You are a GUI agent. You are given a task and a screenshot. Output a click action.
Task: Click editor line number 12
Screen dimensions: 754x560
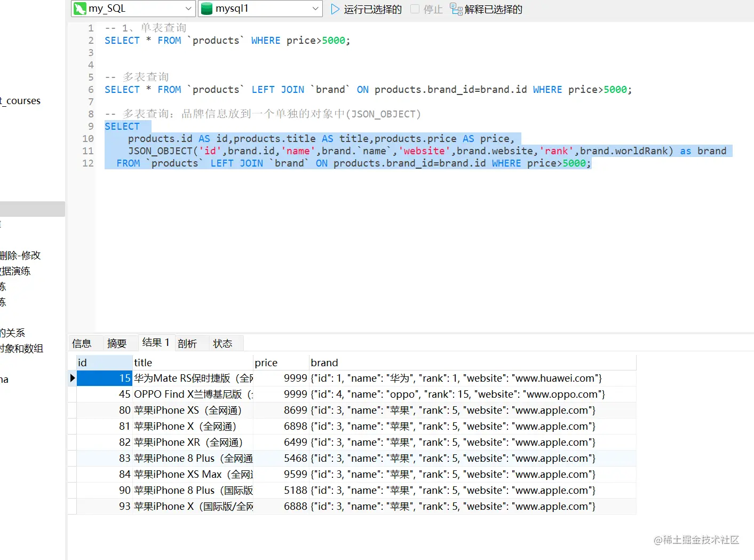(88, 163)
